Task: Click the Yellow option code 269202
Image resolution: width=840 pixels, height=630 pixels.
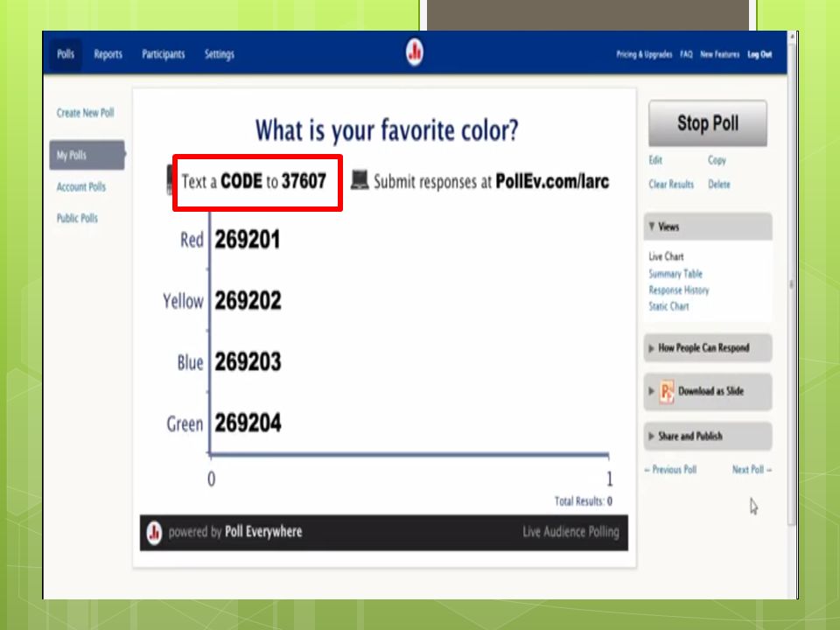Action: pos(248,300)
